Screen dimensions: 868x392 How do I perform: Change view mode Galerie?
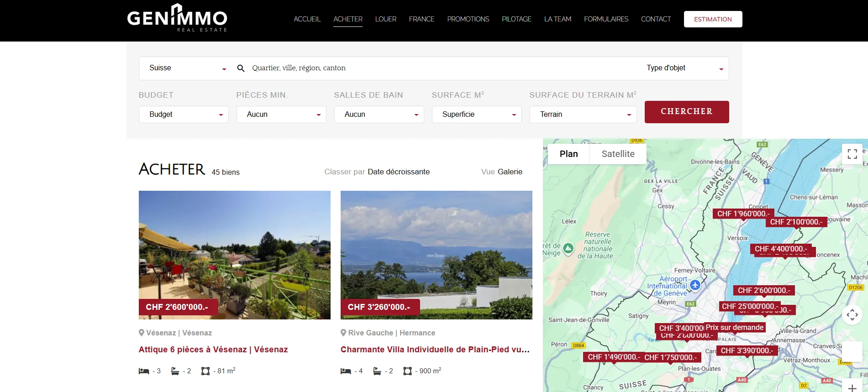pyautogui.click(x=510, y=172)
